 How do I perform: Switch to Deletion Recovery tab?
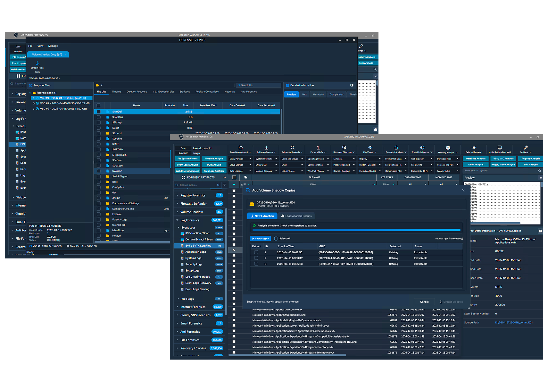(x=137, y=92)
